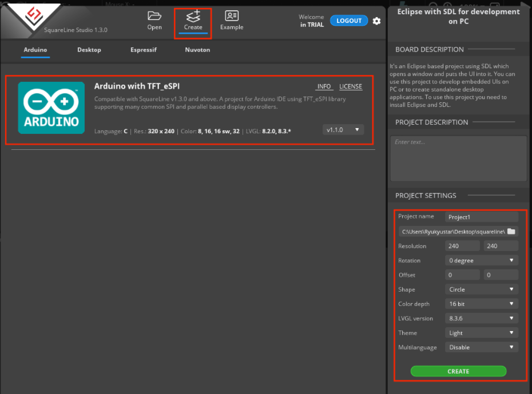Click the "8.2.0, 8.3.*" LVGL value

pyautogui.click(x=276, y=131)
